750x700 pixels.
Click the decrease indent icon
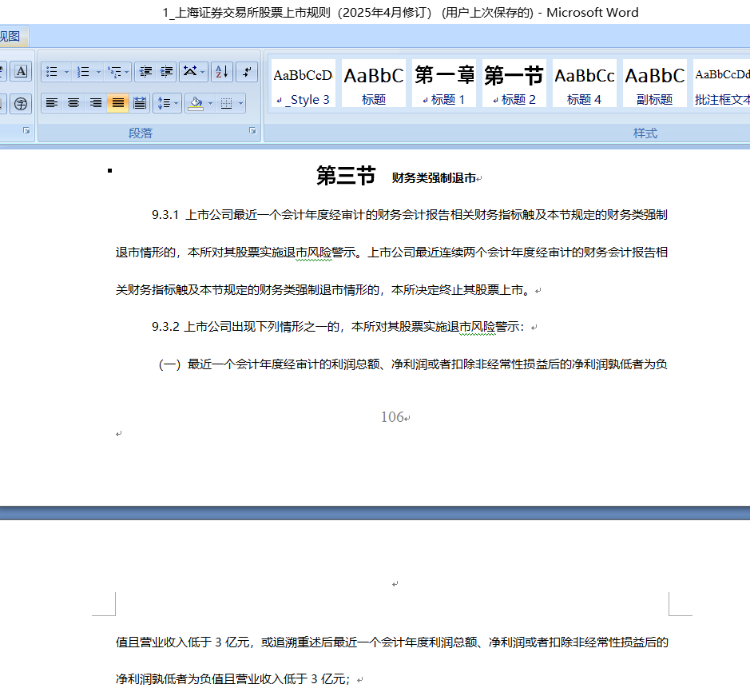145,72
